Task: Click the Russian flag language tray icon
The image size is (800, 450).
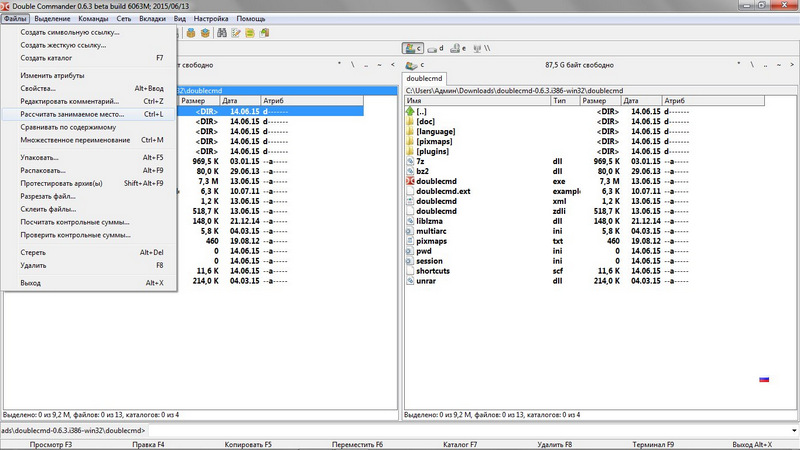Action: (x=764, y=380)
